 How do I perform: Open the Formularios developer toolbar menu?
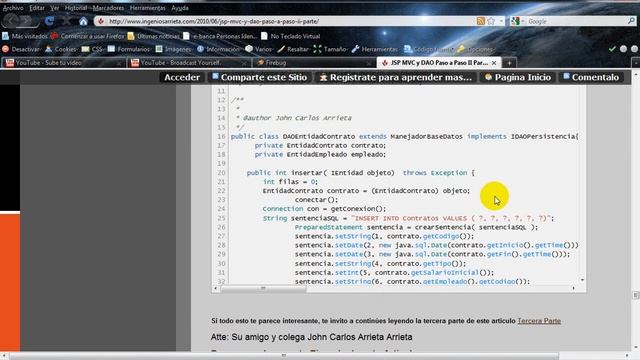pyautogui.click(x=129, y=49)
